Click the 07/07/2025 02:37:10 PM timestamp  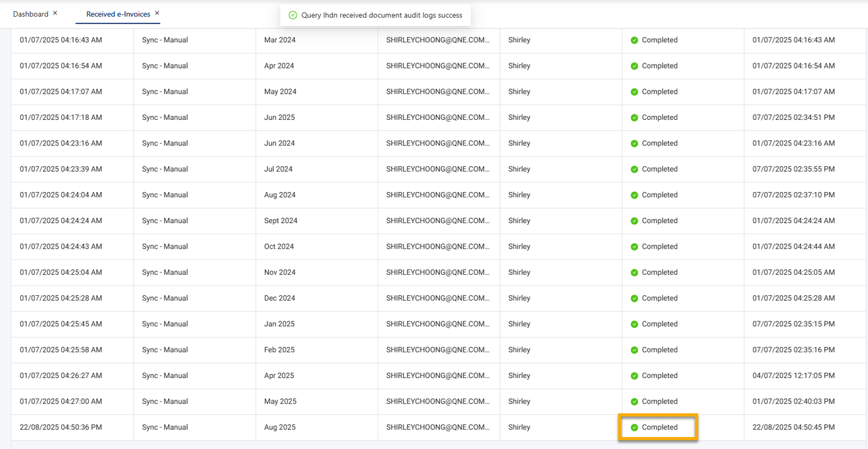click(794, 195)
